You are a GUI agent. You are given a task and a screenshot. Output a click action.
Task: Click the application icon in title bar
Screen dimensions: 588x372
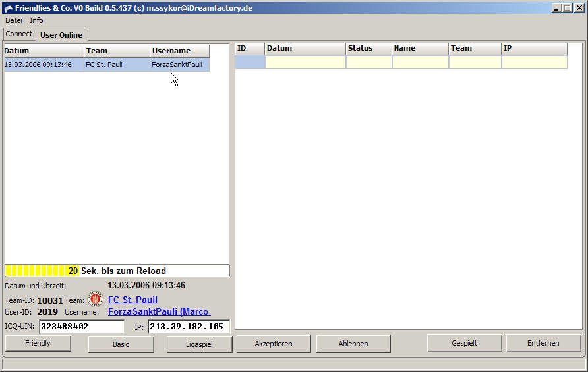(x=8, y=8)
